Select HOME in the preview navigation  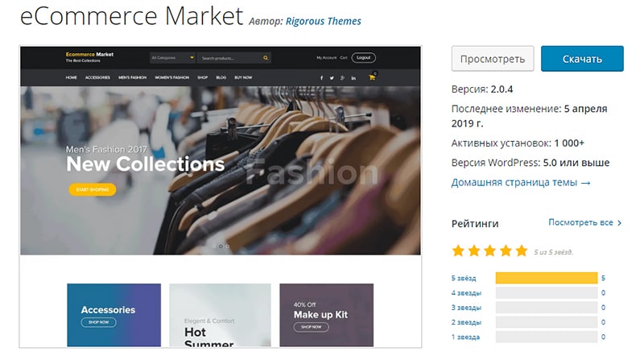tap(71, 77)
